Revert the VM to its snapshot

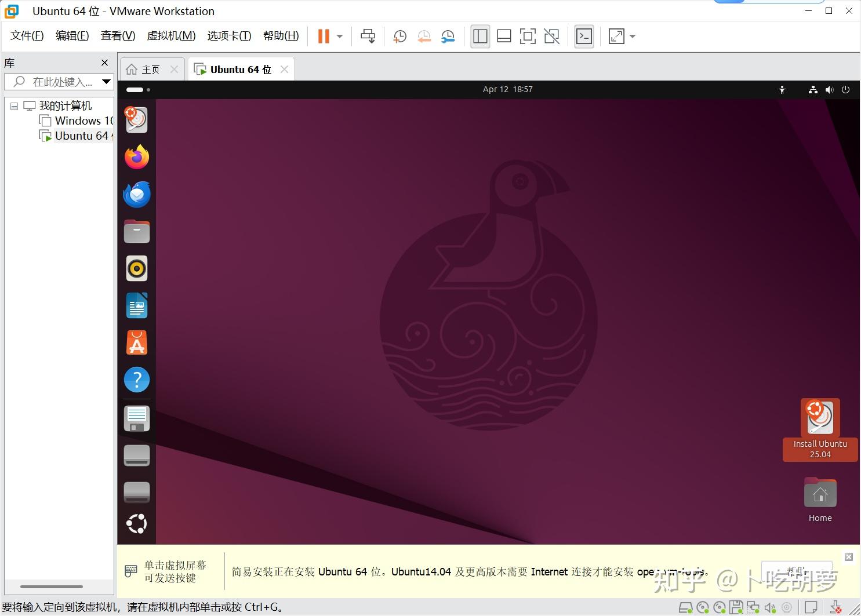click(x=424, y=36)
